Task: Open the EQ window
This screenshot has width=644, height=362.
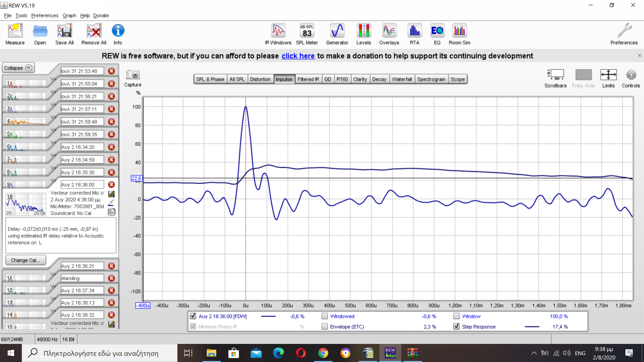Action: coord(437,34)
